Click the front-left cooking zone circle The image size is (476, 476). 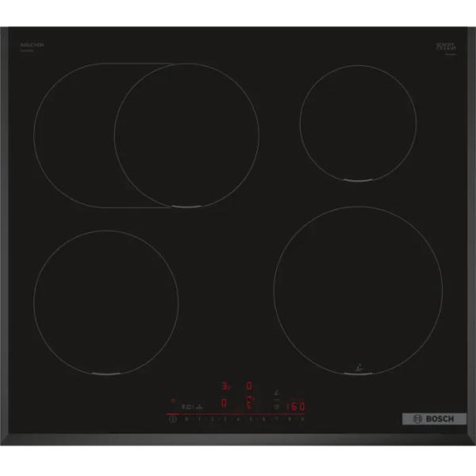pos(106,301)
